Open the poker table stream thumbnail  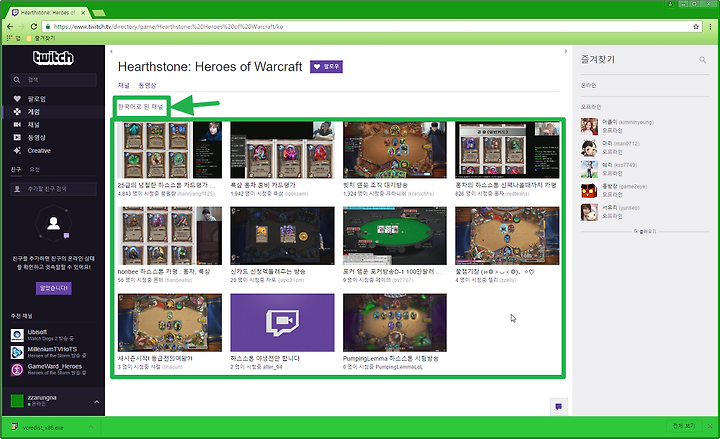(x=395, y=236)
